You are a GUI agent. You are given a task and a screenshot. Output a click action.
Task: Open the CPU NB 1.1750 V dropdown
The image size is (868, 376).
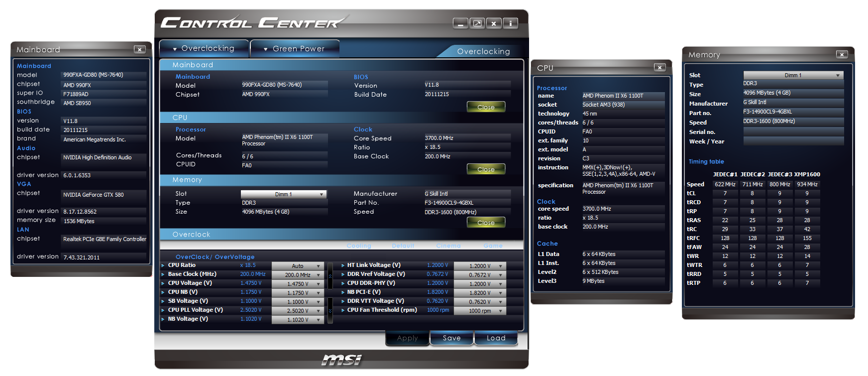point(298,293)
